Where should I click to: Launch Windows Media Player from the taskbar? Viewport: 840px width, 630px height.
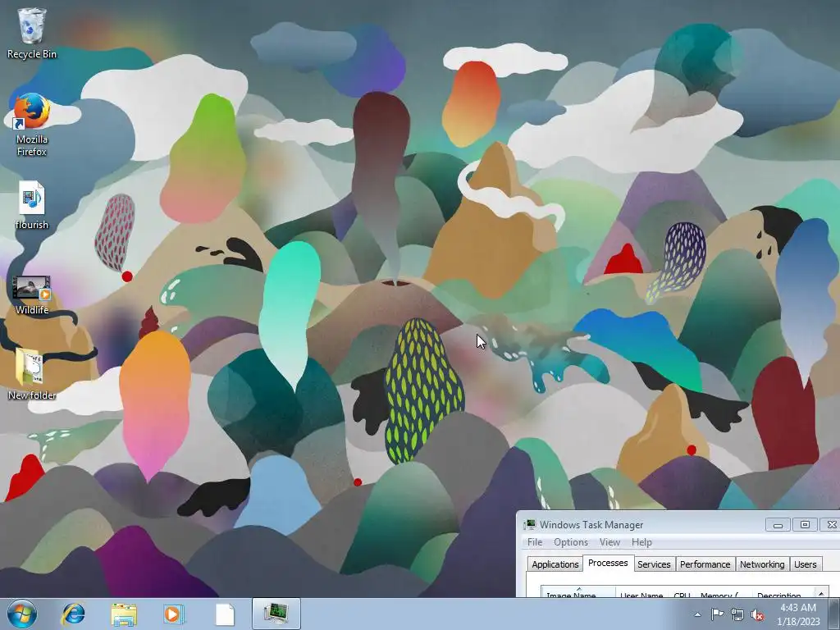[x=174, y=614]
